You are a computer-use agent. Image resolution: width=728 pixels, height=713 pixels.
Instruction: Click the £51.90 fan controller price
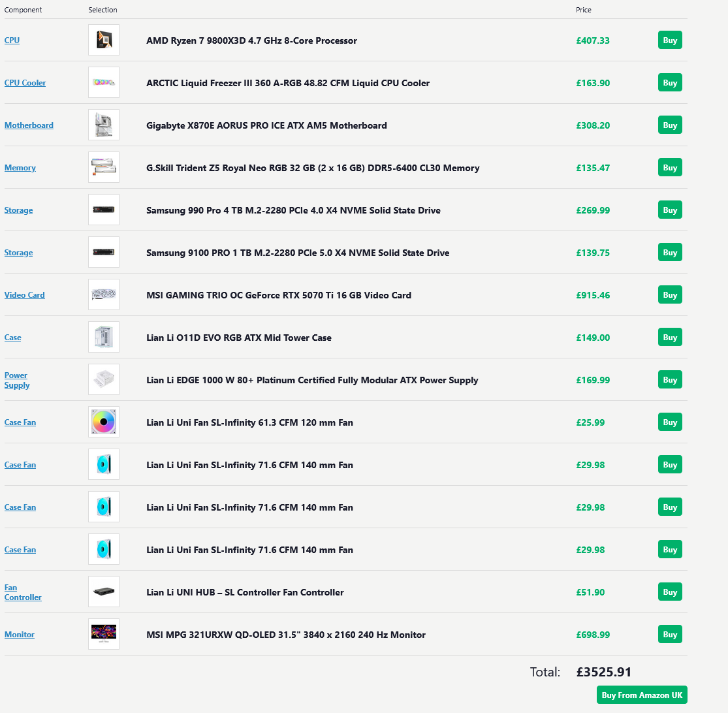(591, 592)
